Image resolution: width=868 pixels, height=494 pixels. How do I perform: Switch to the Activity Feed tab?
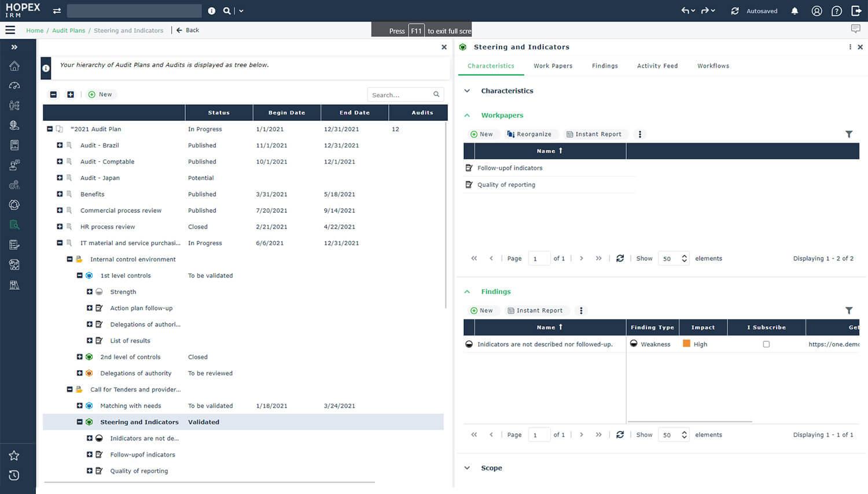click(x=657, y=66)
